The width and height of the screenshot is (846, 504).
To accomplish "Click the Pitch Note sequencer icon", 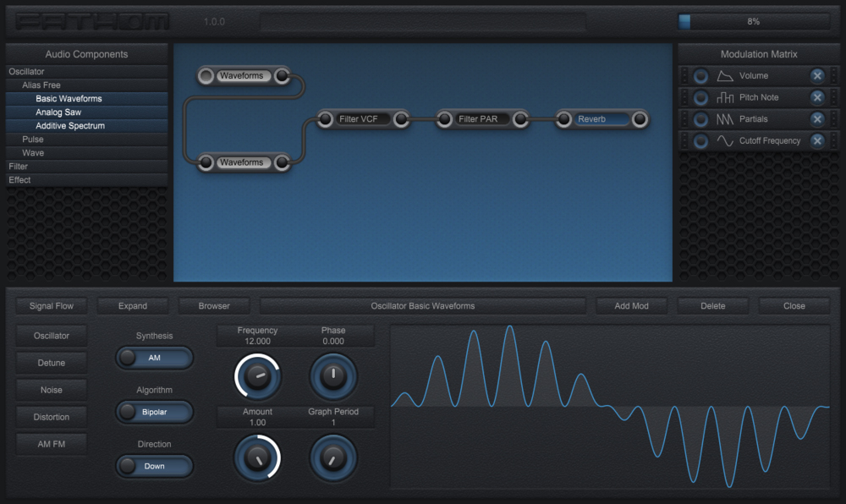I will (x=725, y=97).
